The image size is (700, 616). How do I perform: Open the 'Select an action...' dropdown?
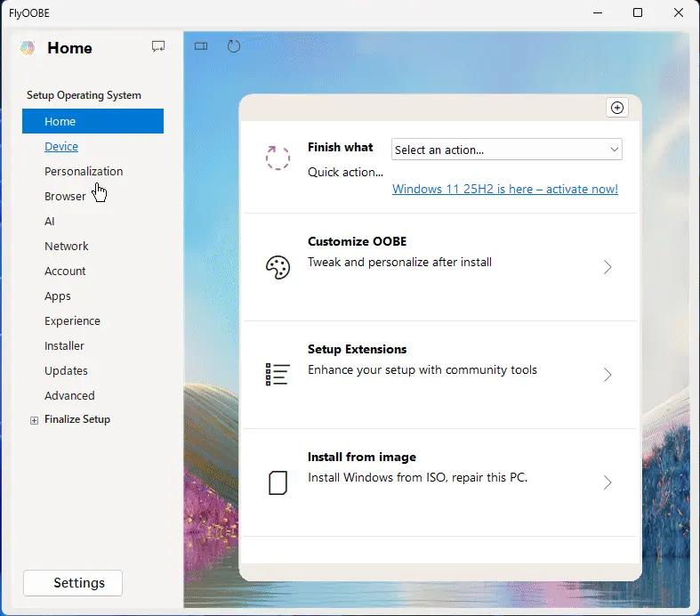coord(506,150)
